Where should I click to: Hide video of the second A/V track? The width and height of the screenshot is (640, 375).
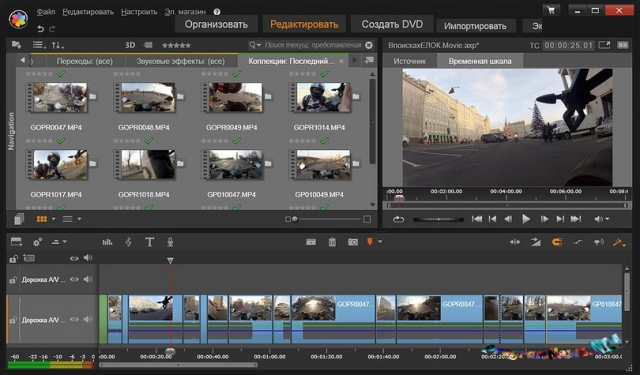[74, 320]
